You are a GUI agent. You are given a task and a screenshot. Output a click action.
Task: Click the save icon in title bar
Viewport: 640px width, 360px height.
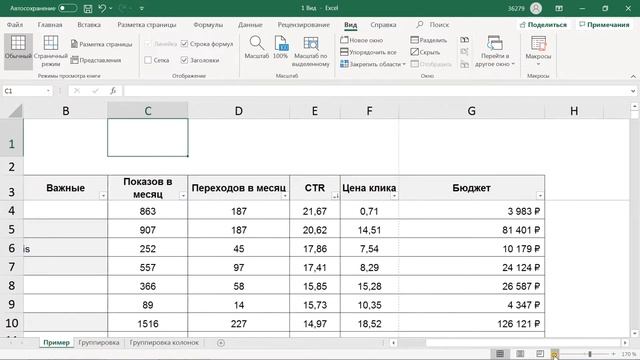pyautogui.click(x=87, y=8)
